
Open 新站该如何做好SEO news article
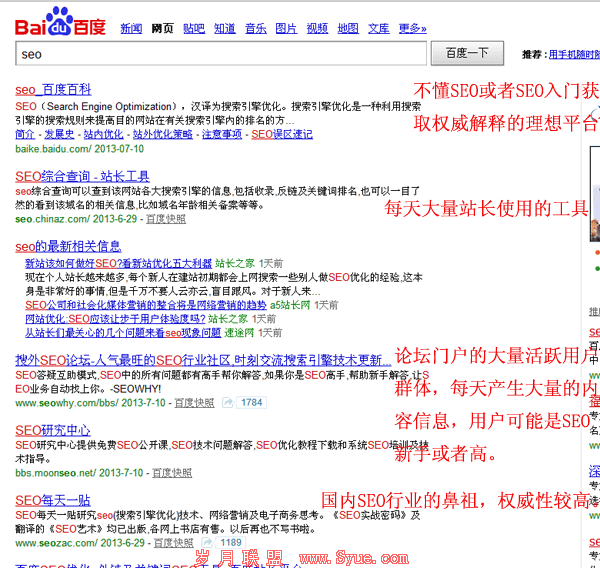(118, 263)
